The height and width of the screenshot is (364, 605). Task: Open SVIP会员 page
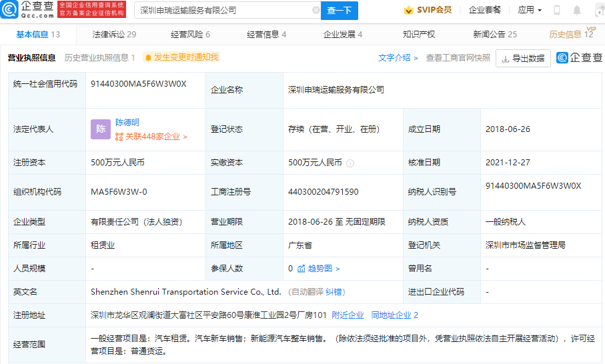(428, 10)
